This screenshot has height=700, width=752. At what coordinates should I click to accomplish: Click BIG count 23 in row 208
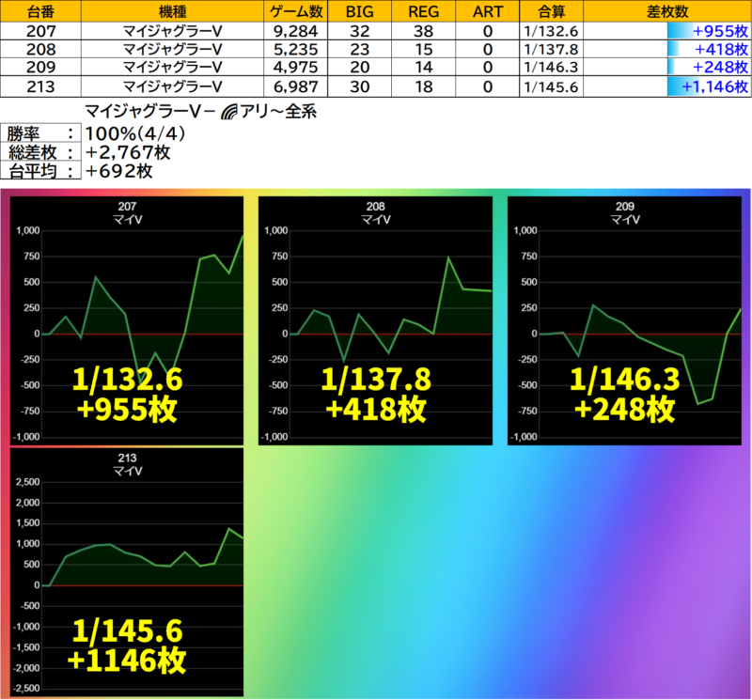point(360,50)
